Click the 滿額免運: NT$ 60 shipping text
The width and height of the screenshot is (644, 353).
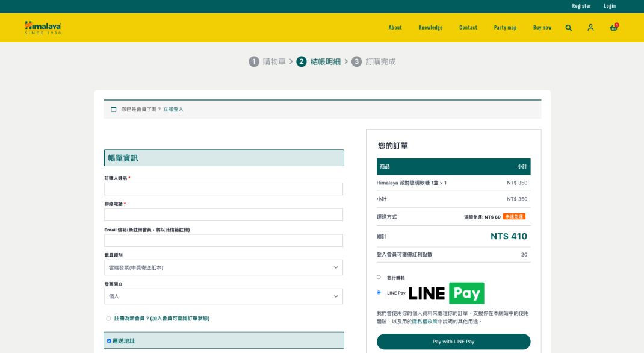482,217
